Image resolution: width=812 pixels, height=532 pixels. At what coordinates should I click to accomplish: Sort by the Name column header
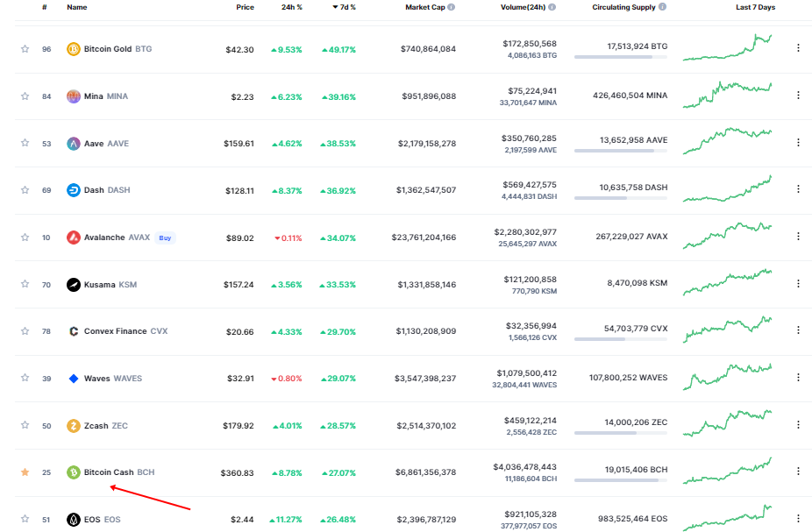coord(76,7)
